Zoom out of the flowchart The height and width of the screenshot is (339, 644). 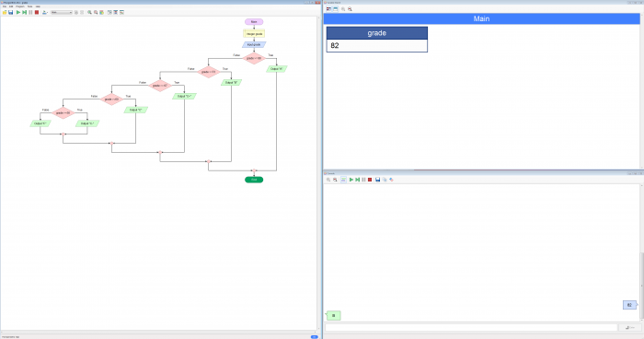coord(96,12)
